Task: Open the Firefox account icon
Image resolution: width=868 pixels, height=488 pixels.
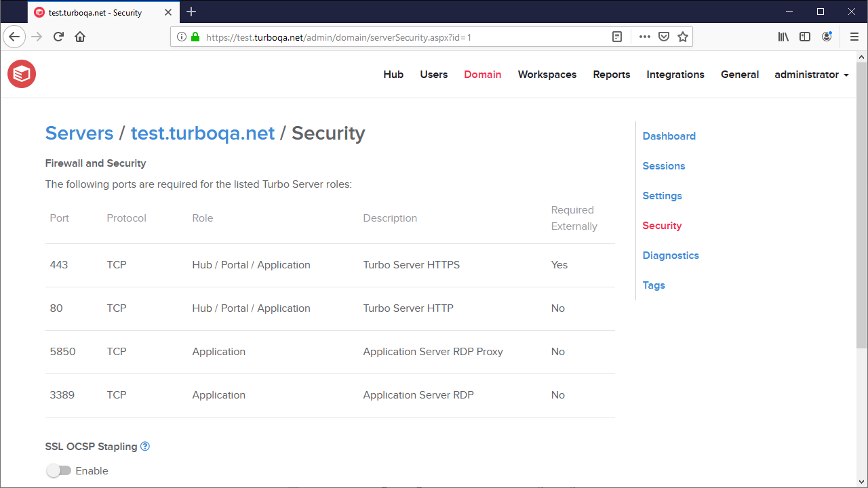Action: click(827, 37)
